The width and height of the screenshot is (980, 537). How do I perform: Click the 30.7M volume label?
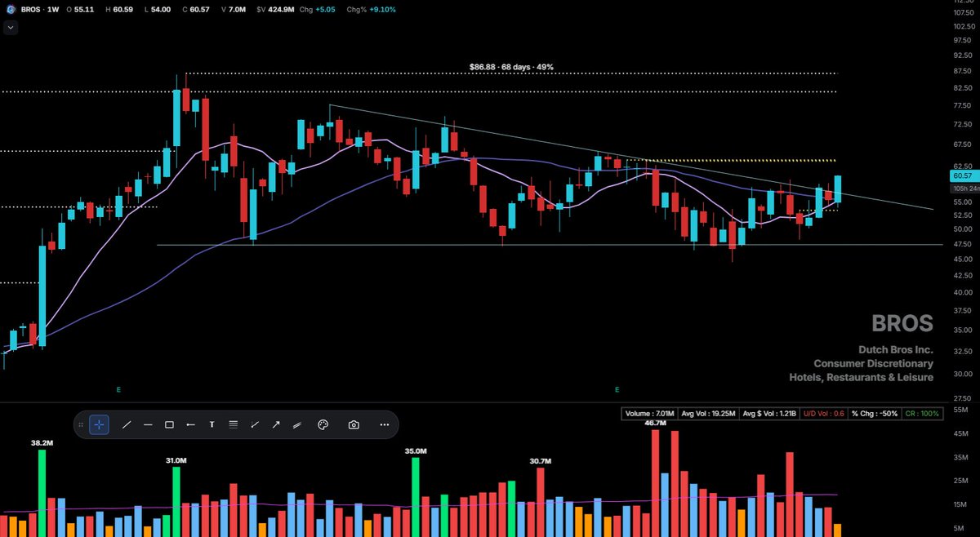pyautogui.click(x=541, y=461)
